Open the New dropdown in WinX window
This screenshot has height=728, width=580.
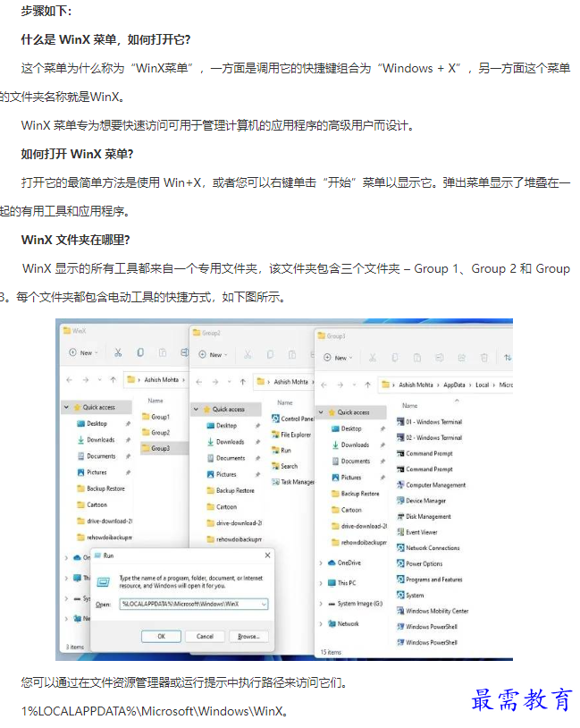83,353
